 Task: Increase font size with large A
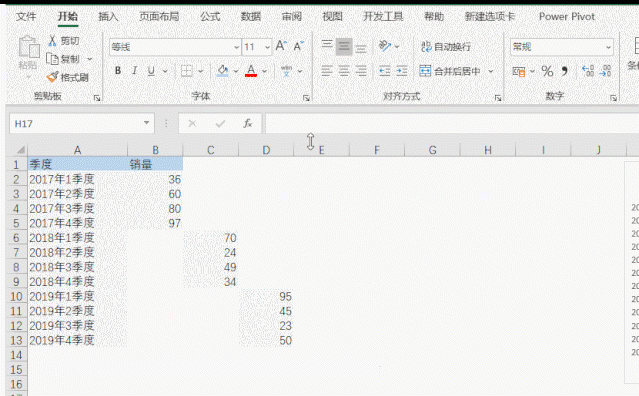(281, 46)
